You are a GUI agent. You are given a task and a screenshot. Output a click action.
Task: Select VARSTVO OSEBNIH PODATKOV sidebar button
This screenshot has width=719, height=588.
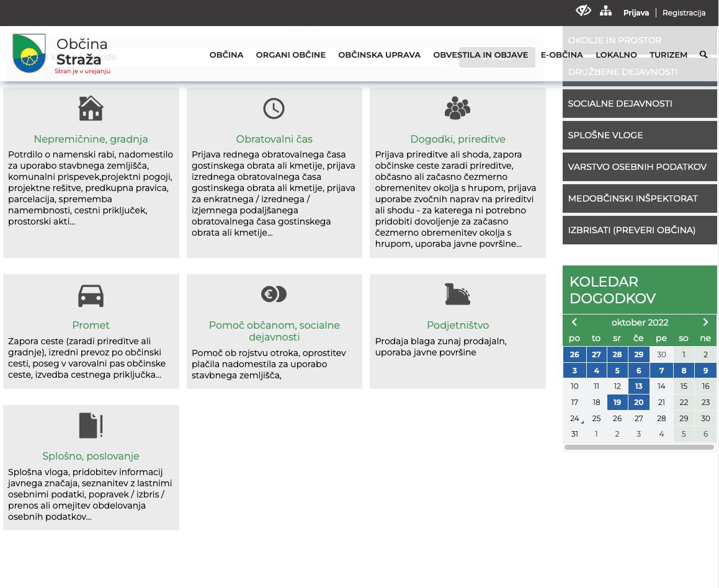pyautogui.click(x=640, y=167)
